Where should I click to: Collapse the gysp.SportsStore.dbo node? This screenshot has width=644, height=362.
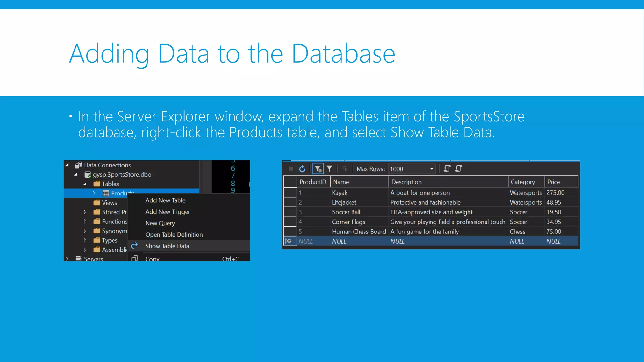point(76,174)
